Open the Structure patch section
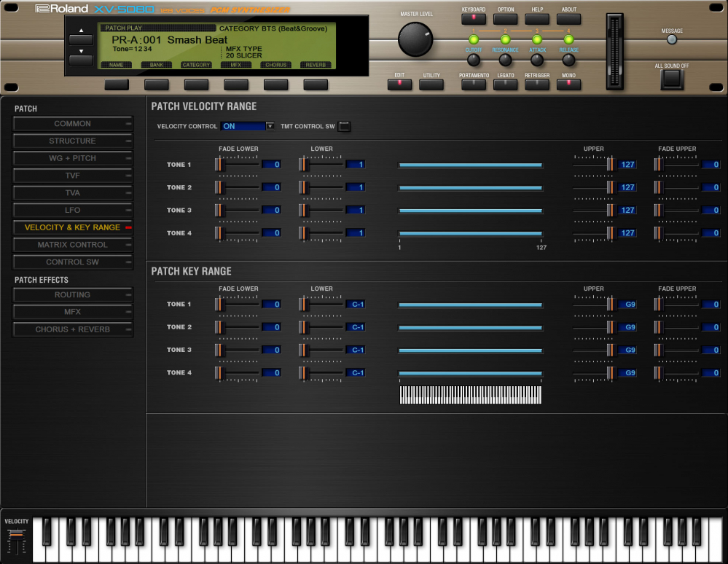Image resolution: width=728 pixels, height=564 pixels. point(73,141)
